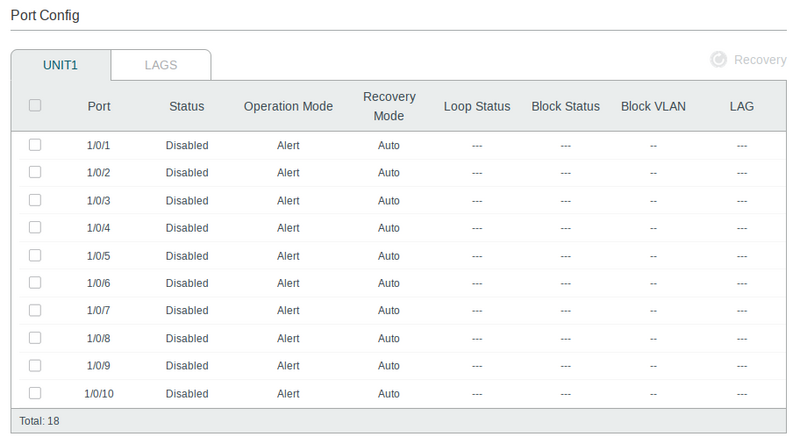Click the Loop Status column header

pos(477,106)
